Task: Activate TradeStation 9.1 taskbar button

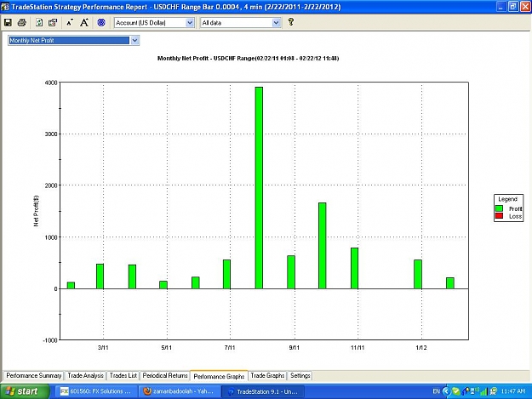Action: click(x=263, y=391)
